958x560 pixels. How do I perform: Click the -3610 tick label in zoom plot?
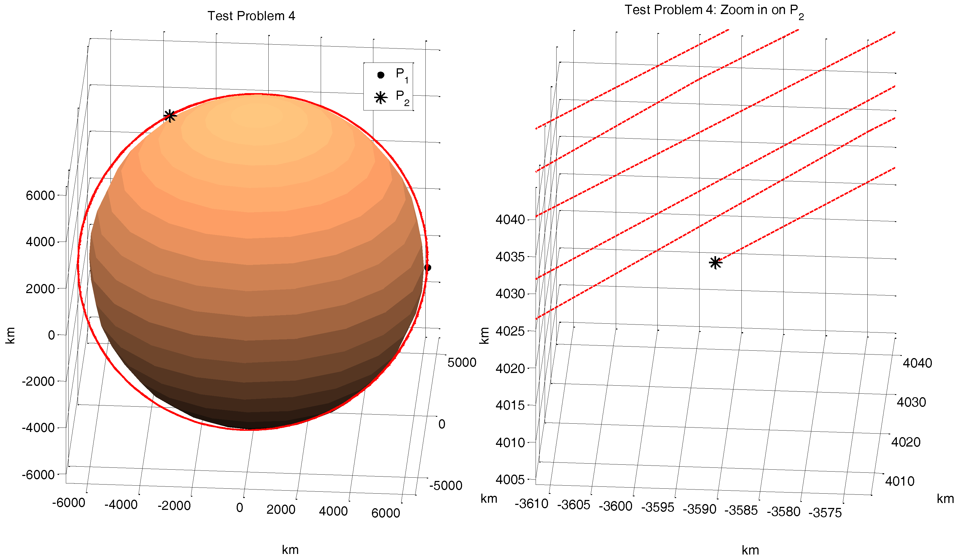tap(531, 504)
